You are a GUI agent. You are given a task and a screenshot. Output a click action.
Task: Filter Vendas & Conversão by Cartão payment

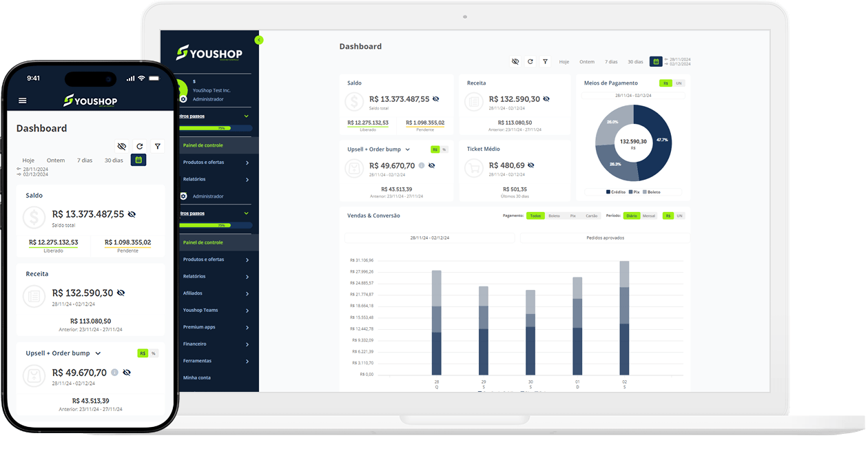(592, 216)
